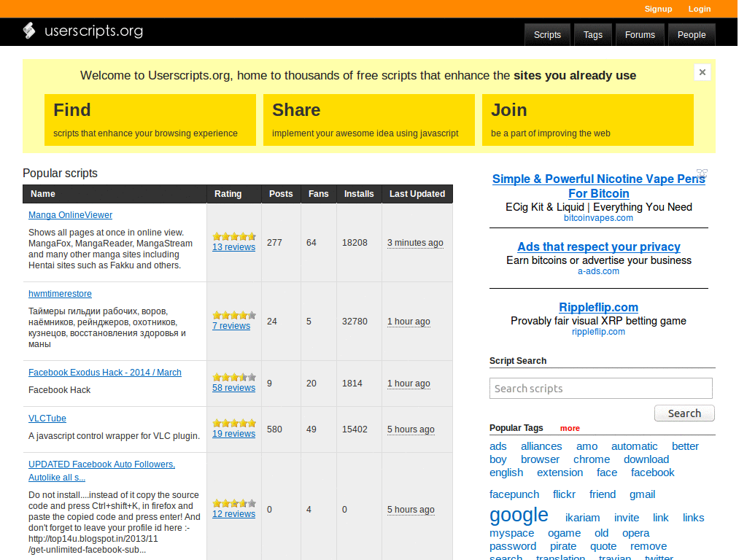Close the yellow welcome banner
Screen dimensions: 747x560
[703, 72]
